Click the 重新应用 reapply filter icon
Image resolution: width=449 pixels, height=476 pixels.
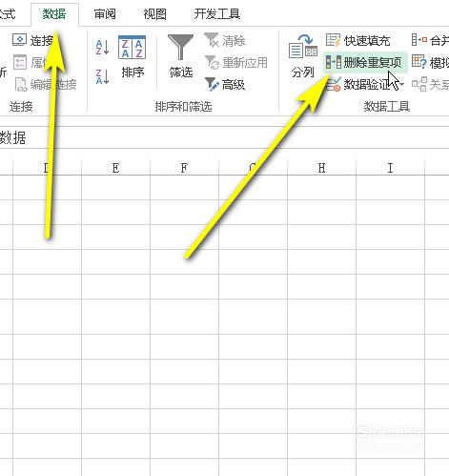point(212,62)
